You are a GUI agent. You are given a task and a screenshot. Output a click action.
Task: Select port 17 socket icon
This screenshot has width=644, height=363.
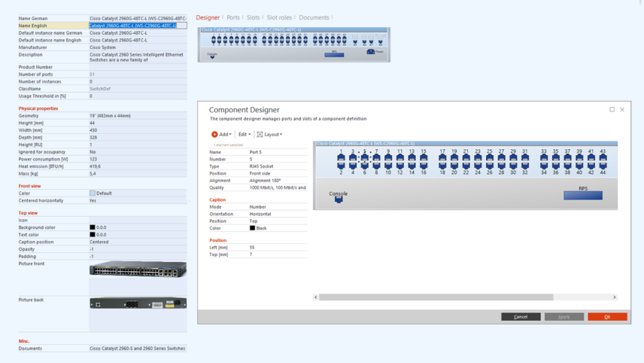pyautogui.click(x=442, y=159)
